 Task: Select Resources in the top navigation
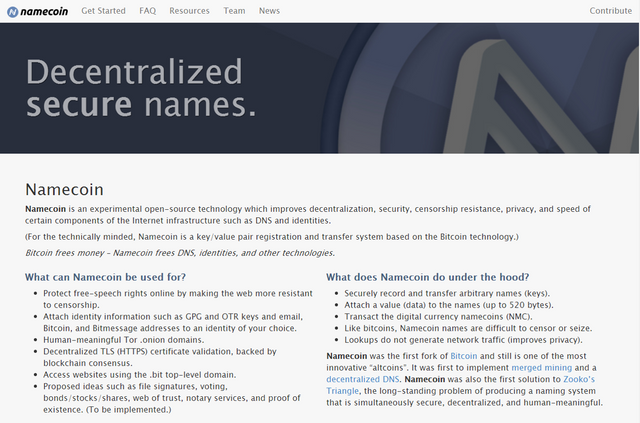pos(189,11)
